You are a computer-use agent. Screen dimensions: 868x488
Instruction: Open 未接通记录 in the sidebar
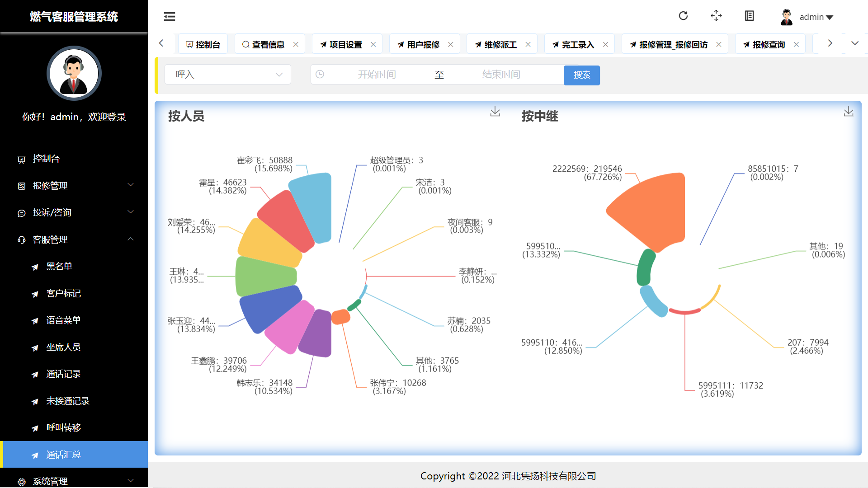(74, 401)
